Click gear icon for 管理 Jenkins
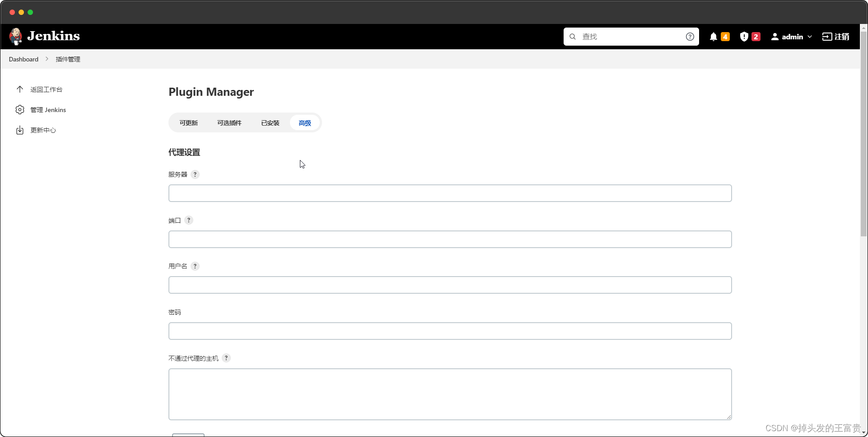 [20, 110]
